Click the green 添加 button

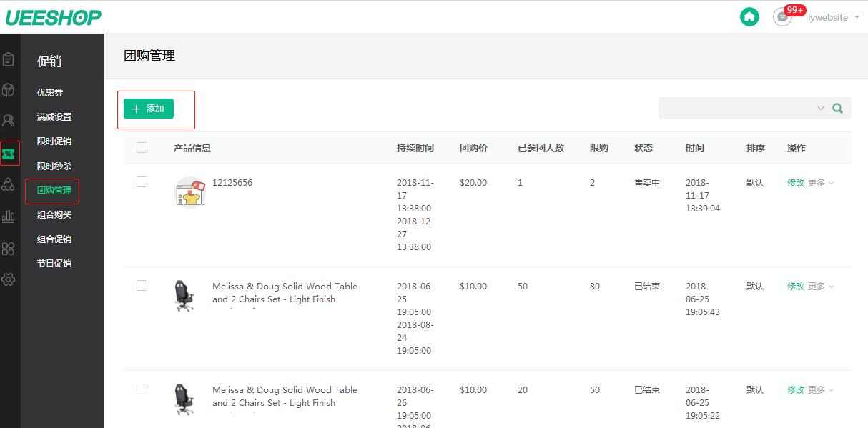149,109
